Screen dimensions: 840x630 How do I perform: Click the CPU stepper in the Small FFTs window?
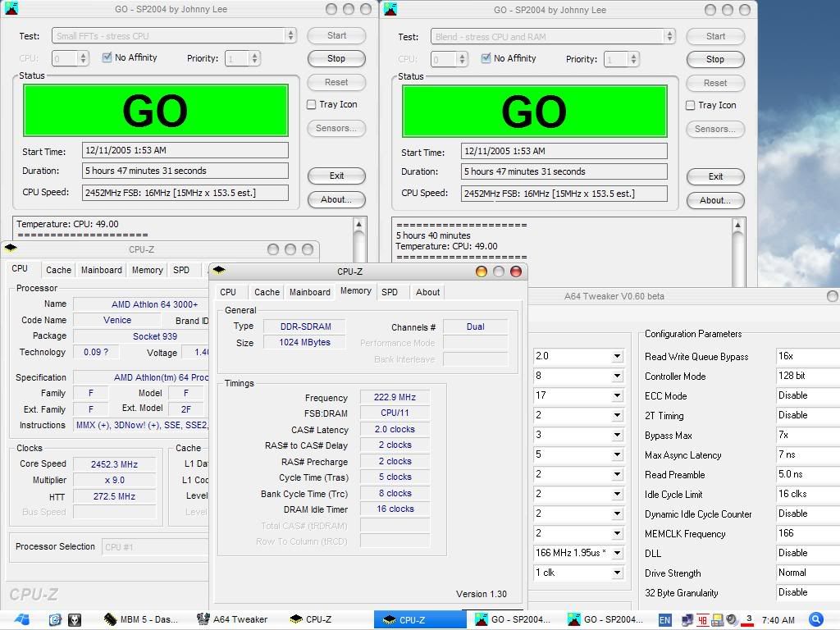[x=83, y=58]
